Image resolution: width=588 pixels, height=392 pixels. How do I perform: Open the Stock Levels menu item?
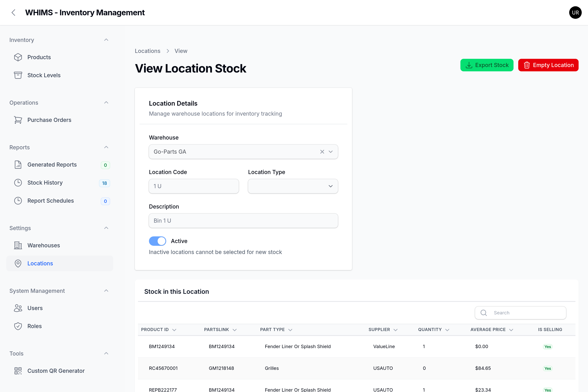(x=60, y=75)
